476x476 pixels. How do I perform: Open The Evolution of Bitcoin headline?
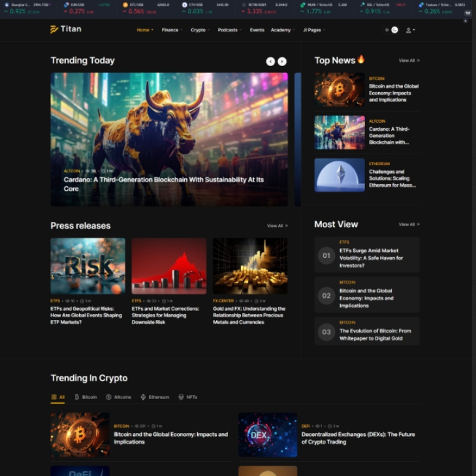(x=375, y=334)
